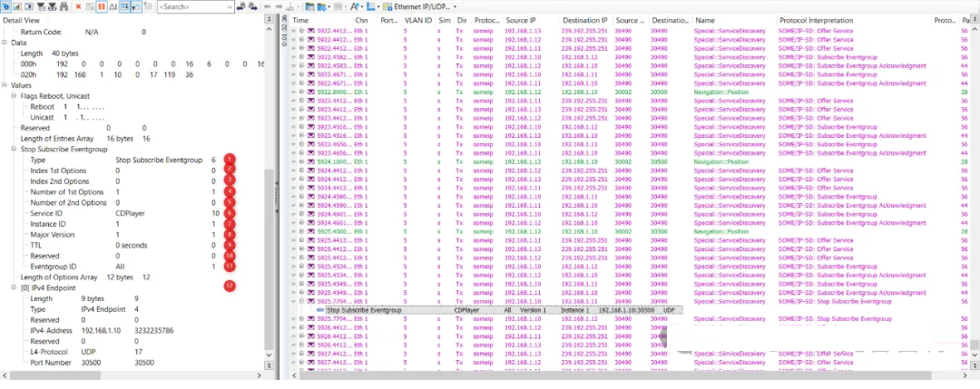Click the VLAN ID column header
Viewport: 980px width, 389px height.
coord(418,20)
